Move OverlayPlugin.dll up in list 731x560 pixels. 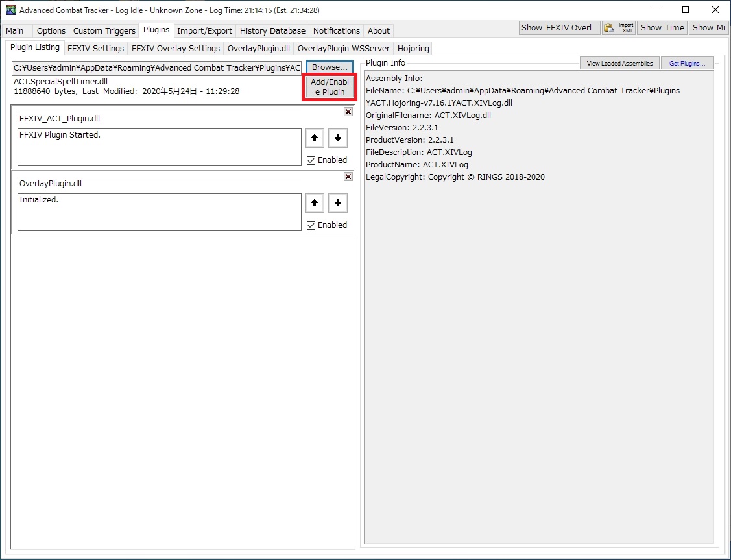tap(315, 203)
